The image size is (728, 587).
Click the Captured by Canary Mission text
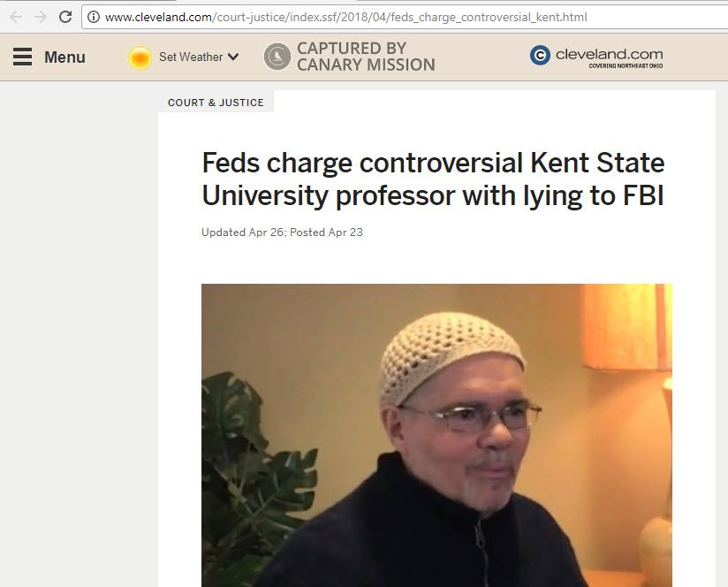point(366,57)
